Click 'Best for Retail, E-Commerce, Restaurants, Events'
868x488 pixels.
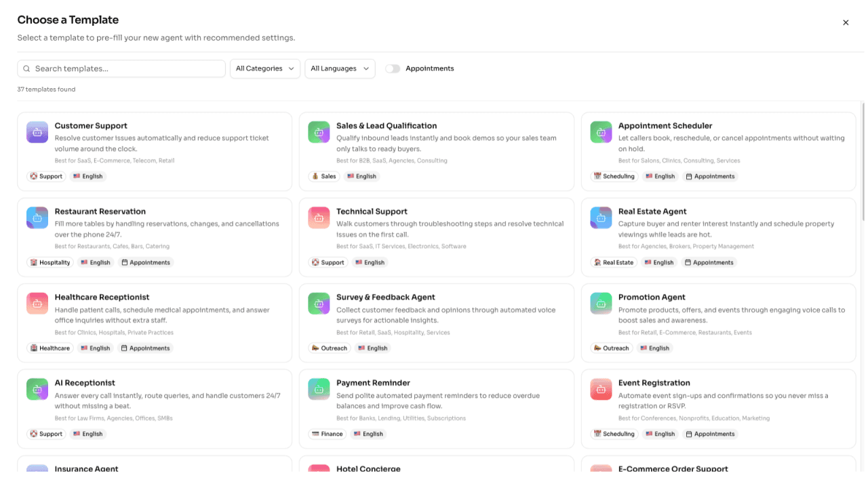685,333
